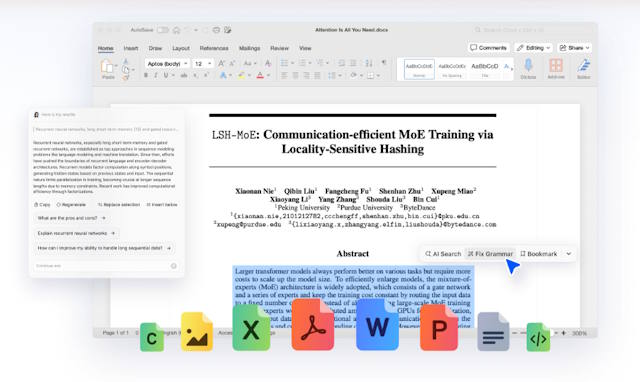
Task: Toggle italic formatting in ribbon
Action: (156, 76)
